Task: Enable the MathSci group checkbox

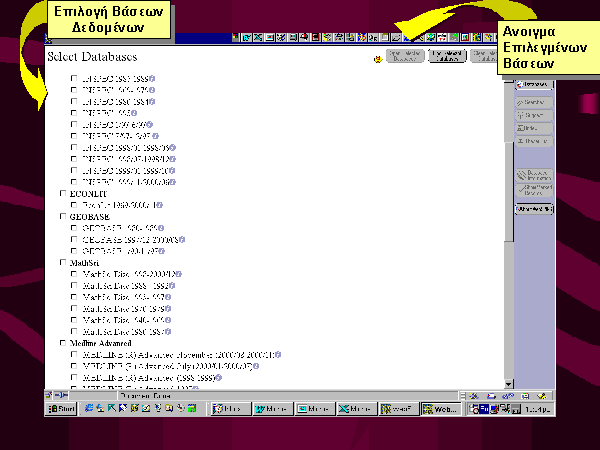Action: (x=64, y=262)
